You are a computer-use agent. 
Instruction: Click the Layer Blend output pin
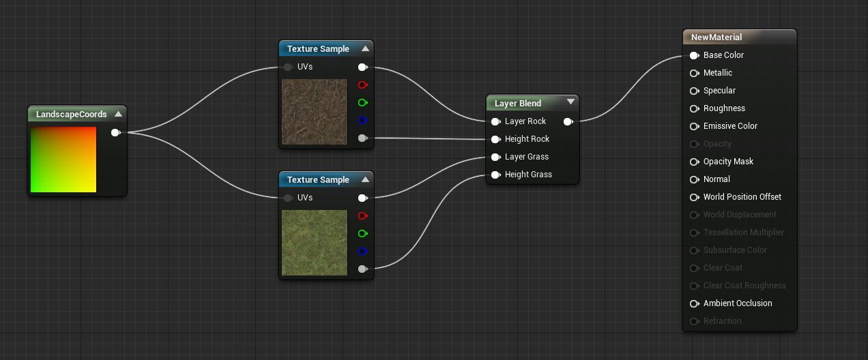pyautogui.click(x=568, y=121)
